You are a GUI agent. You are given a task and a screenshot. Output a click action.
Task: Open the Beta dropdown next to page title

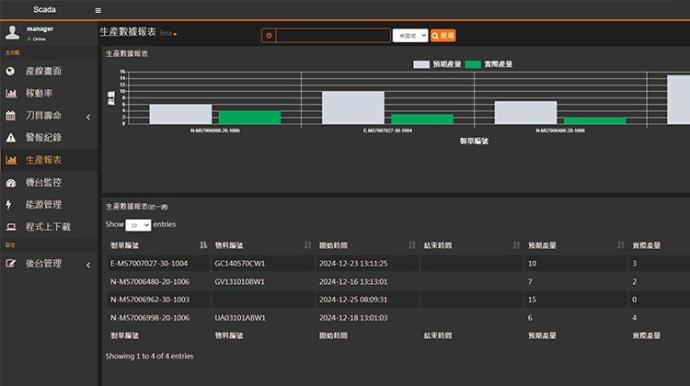[168, 33]
